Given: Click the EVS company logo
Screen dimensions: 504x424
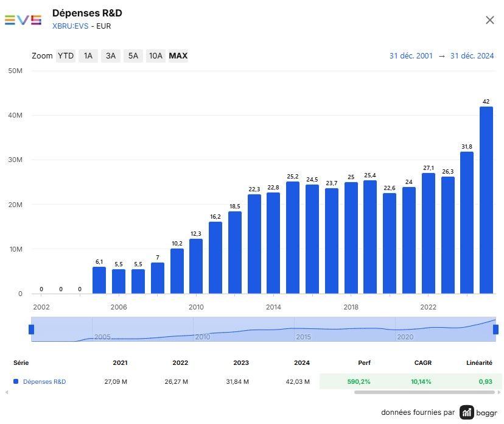Looking at the screenshot, I should (23, 20).
